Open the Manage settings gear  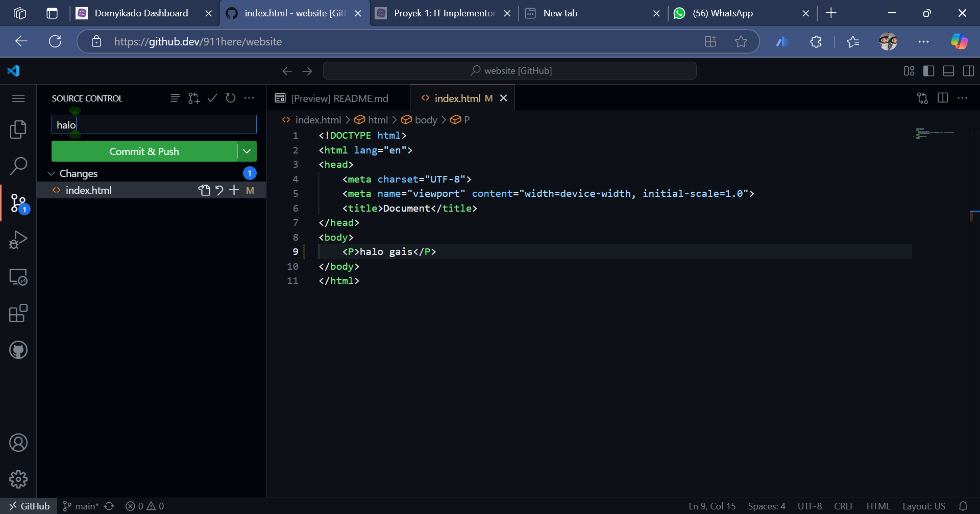tap(18, 479)
